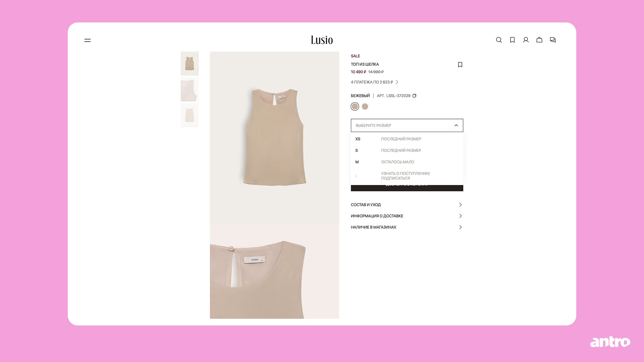Select the beige color swatch

[x=355, y=107]
